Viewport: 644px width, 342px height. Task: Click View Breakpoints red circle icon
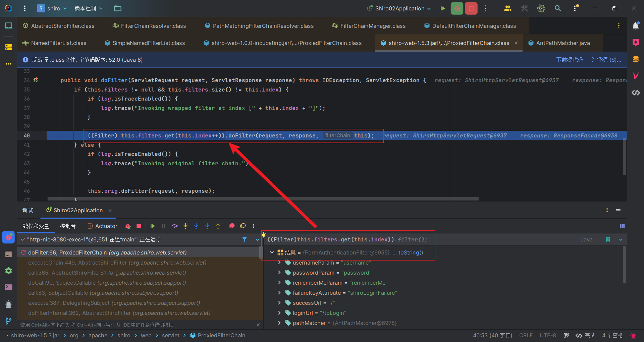click(x=232, y=226)
